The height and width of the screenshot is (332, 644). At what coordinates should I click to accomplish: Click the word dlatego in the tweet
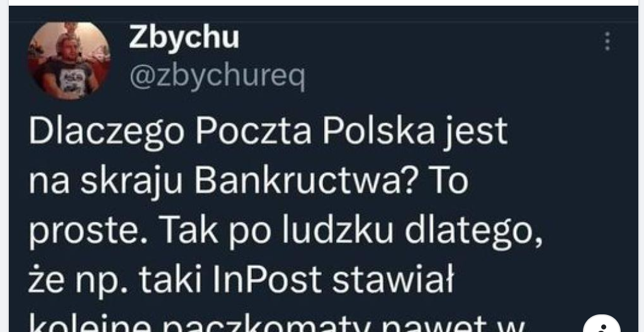click(473, 231)
